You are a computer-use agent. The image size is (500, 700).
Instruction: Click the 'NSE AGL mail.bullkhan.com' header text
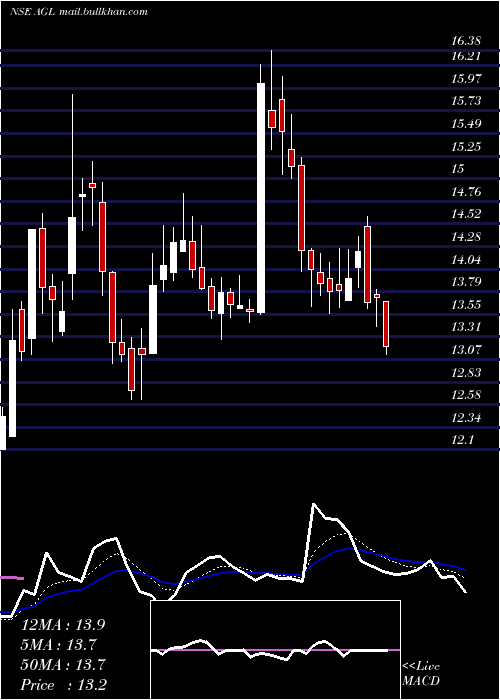click(79, 12)
